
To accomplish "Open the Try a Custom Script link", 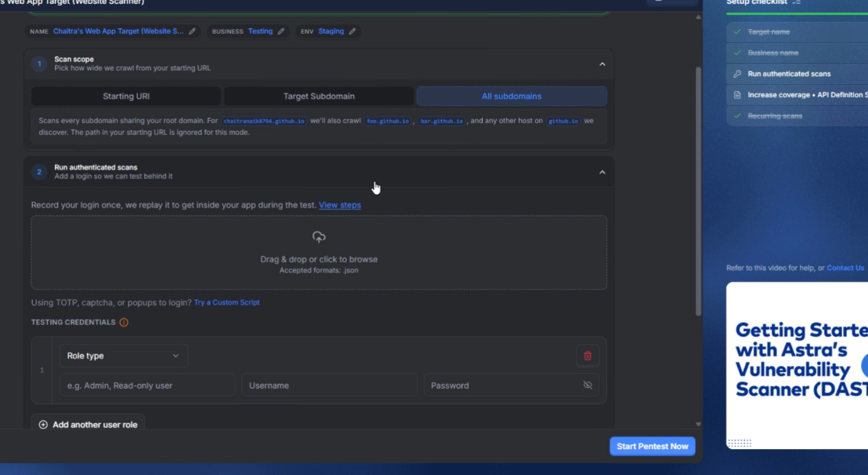I will click(x=226, y=302).
